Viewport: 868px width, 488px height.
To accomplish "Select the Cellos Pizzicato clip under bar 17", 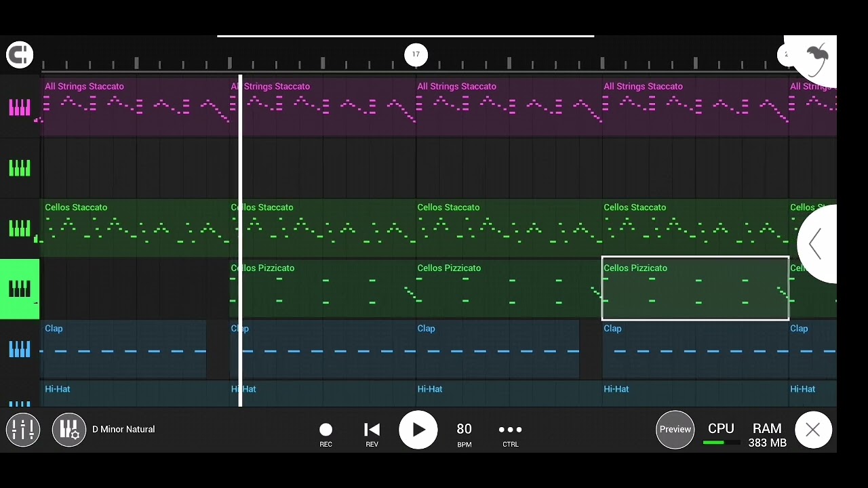I will click(x=509, y=288).
